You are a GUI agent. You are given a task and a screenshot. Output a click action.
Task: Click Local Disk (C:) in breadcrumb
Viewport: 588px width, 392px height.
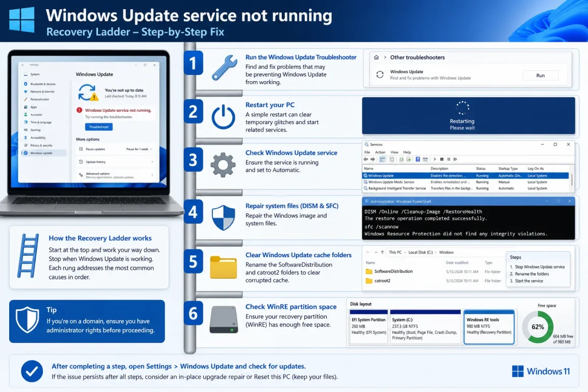tap(421, 252)
